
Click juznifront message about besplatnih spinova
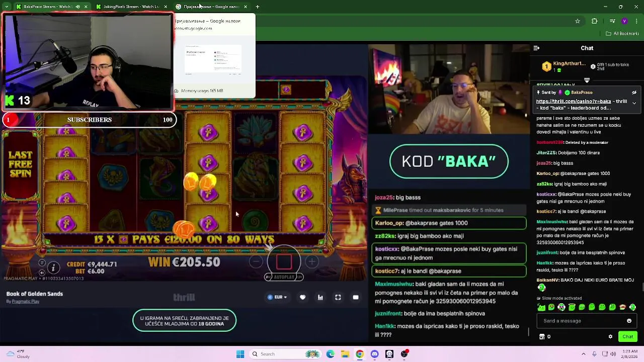point(430,313)
